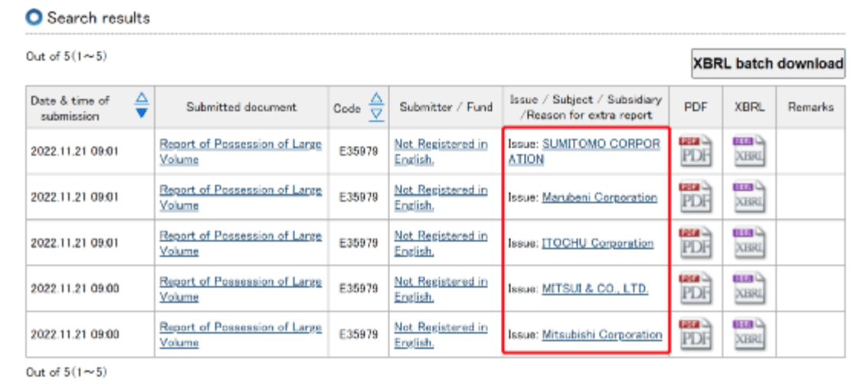
Task: Select the Search results heading
Action: coord(99,18)
